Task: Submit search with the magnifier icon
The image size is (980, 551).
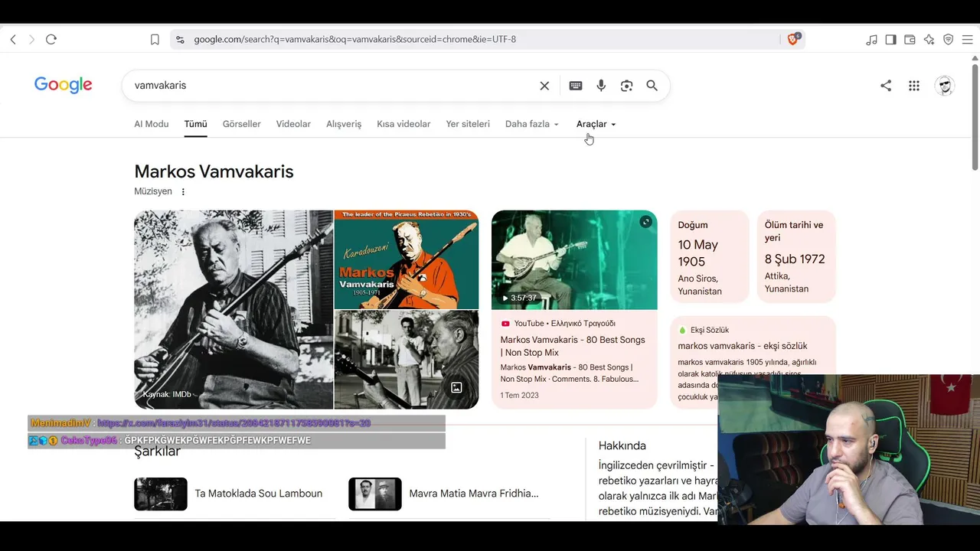Action: [652, 86]
